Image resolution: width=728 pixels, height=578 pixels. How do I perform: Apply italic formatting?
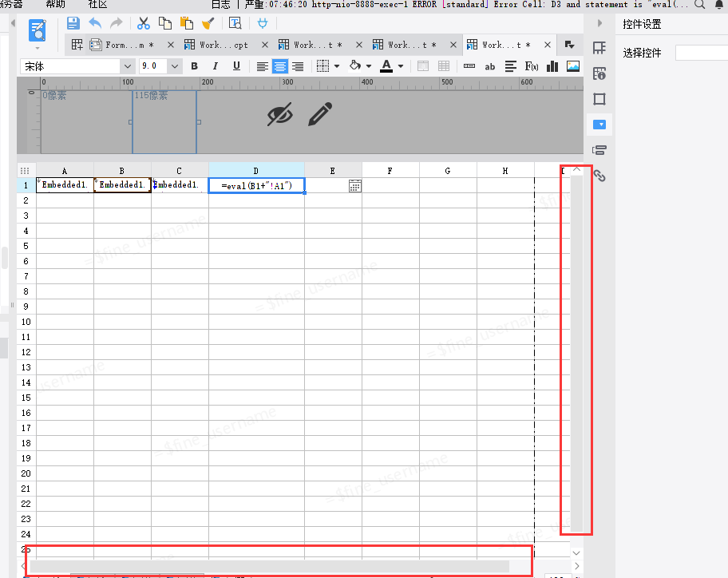216,66
